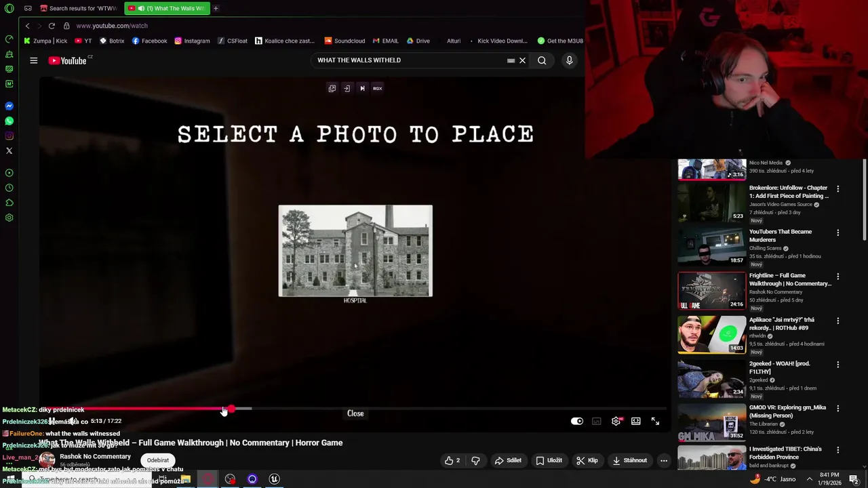Open the Unreal Engine taskbar icon
Viewport: 868px width, 488px height.
(x=274, y=479)
